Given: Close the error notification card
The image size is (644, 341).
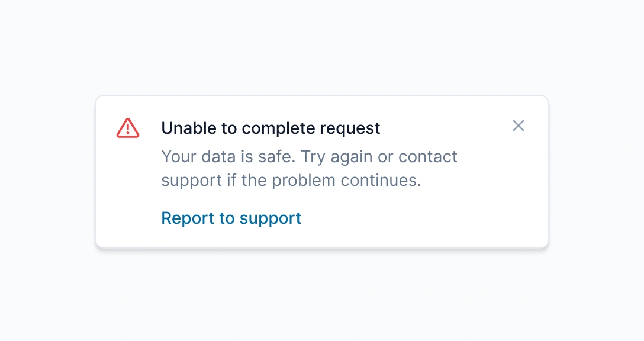Looking at the screenshot, I should pyautogui.click(x=519, y=126).
